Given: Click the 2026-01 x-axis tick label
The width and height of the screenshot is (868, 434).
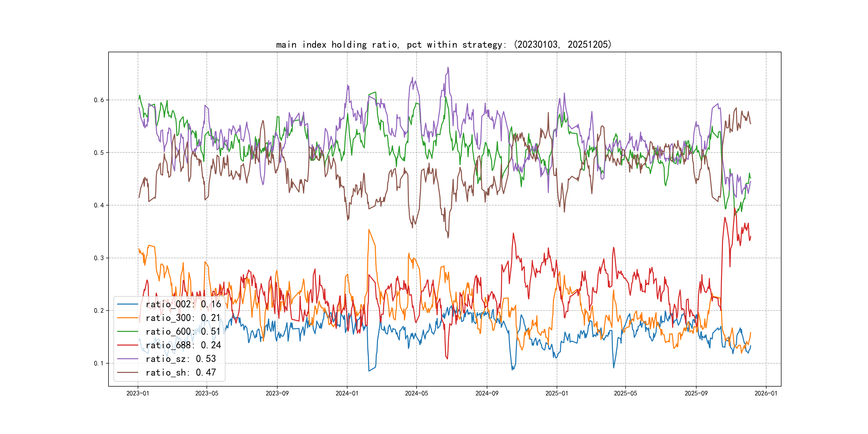Looking at the screenshot, I should point(766,393).
